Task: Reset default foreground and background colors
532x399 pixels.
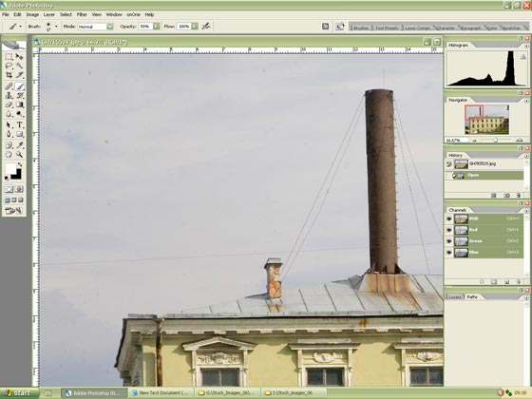Action: (7, 178)
